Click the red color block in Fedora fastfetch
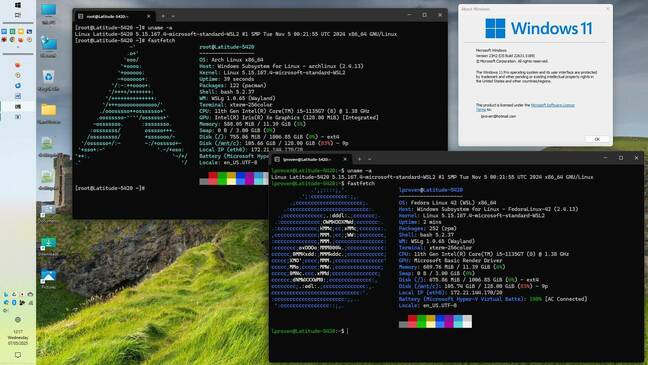648x365 pixels. [x=412, y=321]
